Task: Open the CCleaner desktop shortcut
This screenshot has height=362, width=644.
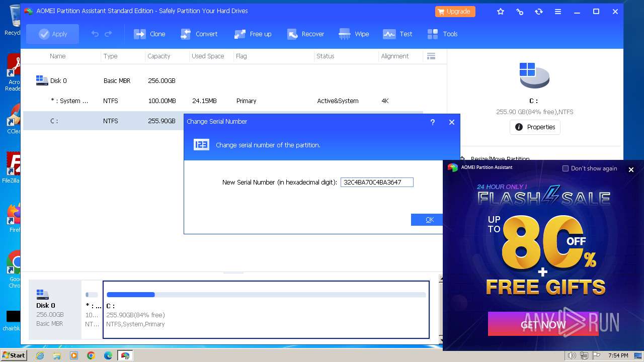Action: [14, 119]
